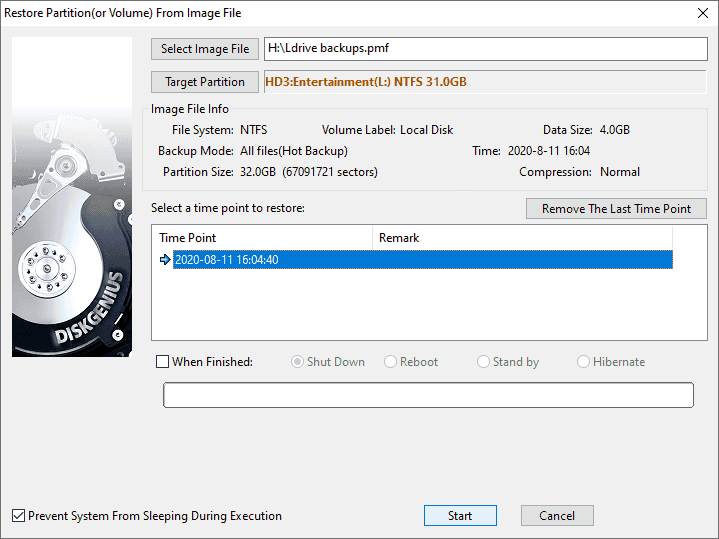This screenshot has height=539, width=719.
Task: Uncheck Prevent System From Sleeping During Execution
Action: coord(19,516)
